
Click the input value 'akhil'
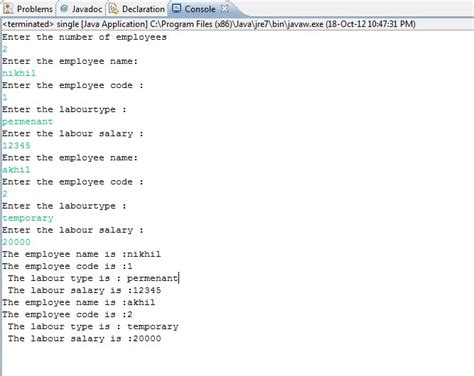pos(16,170)
